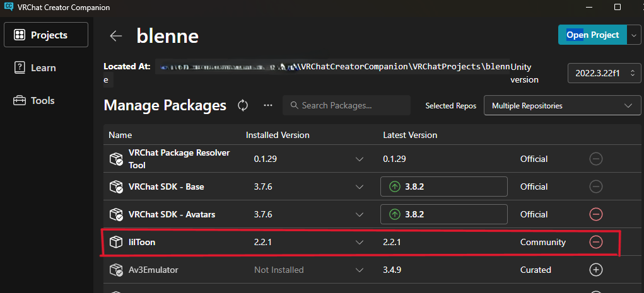644x293 pixels.
Task: Update VRChat SDK - Base to 3.8.2
Action: (x=444, y=187)
